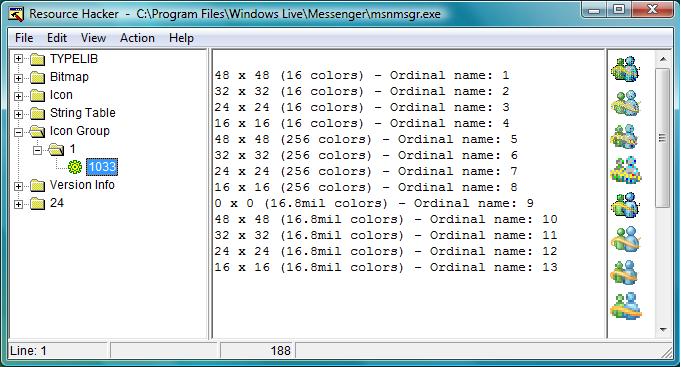Select the String Table folder icon
The height and width of the screenshot is (367, 681).
(x=37, y=113)
